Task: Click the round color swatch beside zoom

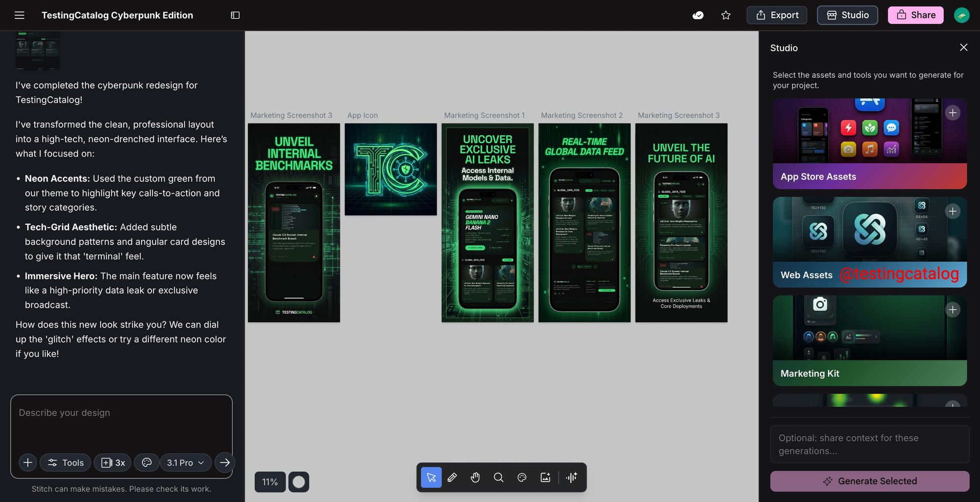Action: coord(298,482)
